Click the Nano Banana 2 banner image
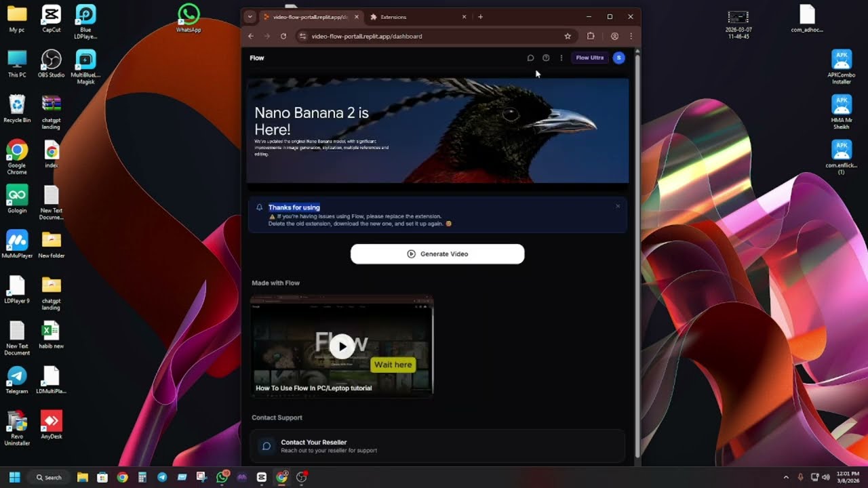The width and height of the screenshot is (868, 488). click(x=437, y=131)
